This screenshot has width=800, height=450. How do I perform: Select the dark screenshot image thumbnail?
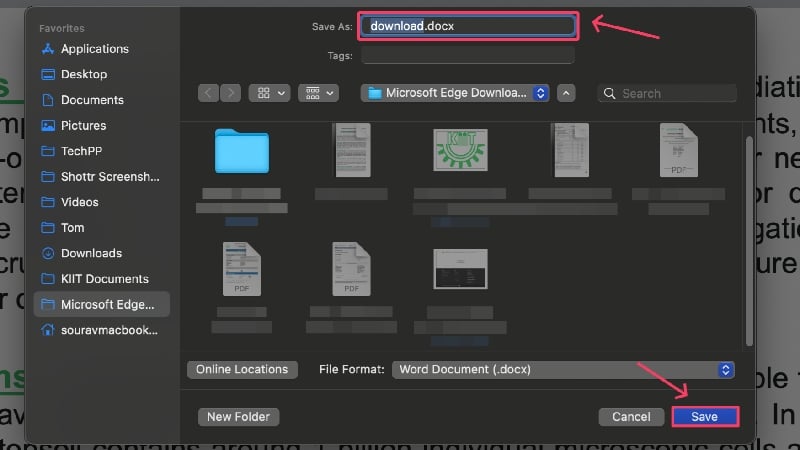(x=460, y=269)
